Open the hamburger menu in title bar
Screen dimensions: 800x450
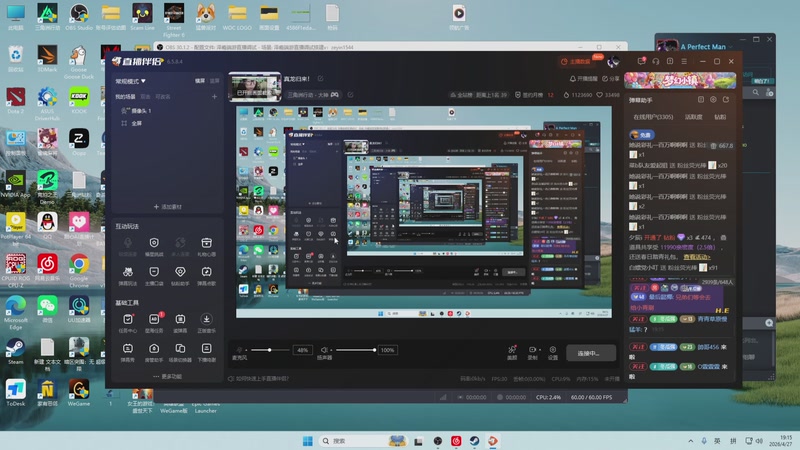[684, 61]
